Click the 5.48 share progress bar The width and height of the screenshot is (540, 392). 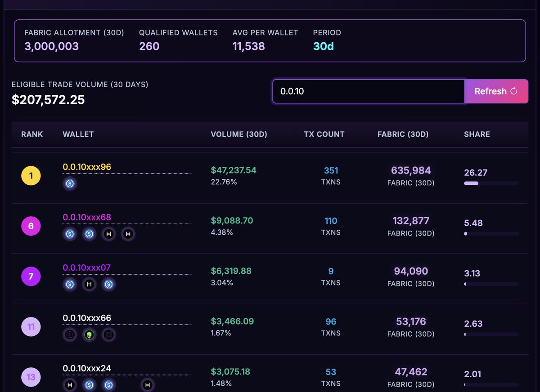[x=491, y=234]
